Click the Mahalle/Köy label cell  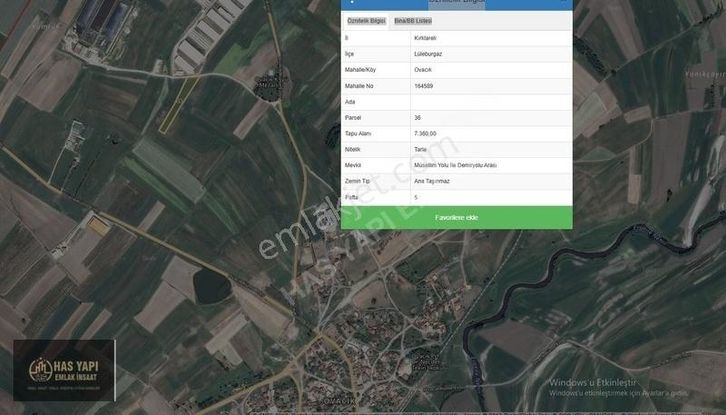tap(376, 70)
